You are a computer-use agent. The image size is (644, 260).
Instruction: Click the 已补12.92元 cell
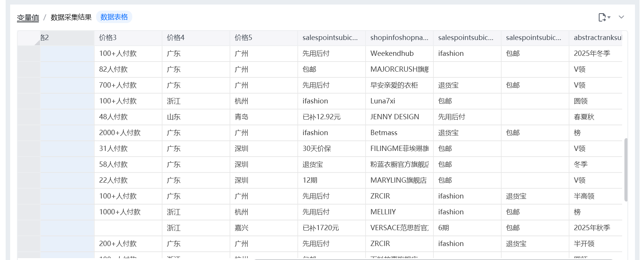click(332, 117)
